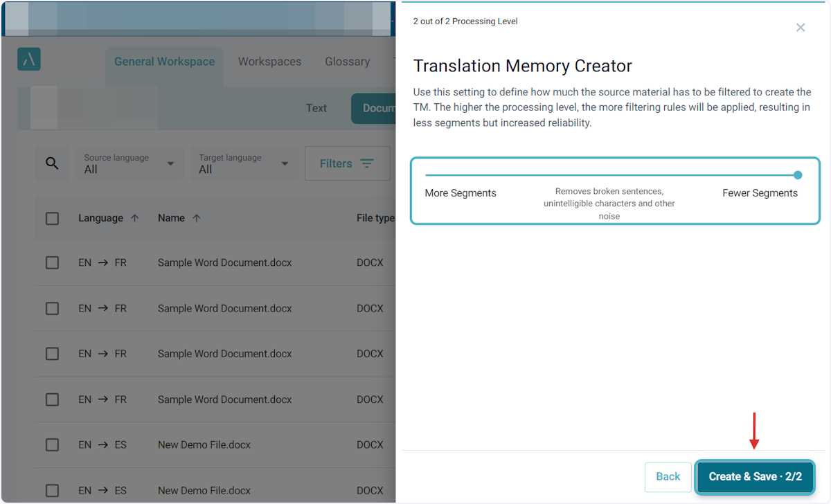Click the Filters lines icon

[366, 164]
